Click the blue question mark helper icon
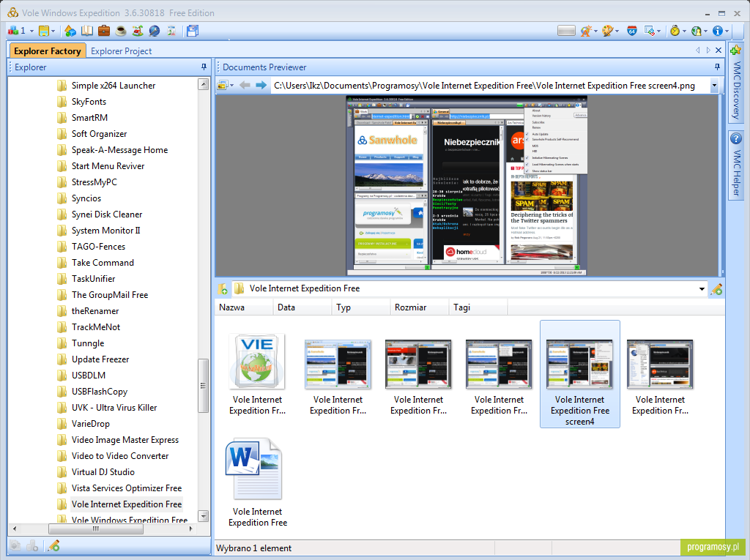The height and width of the screenshot is (560, 750). (x=735, y=138)
